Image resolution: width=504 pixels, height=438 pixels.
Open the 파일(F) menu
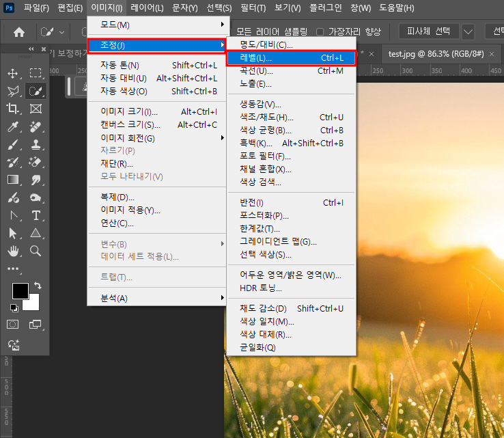click(36, 8)
